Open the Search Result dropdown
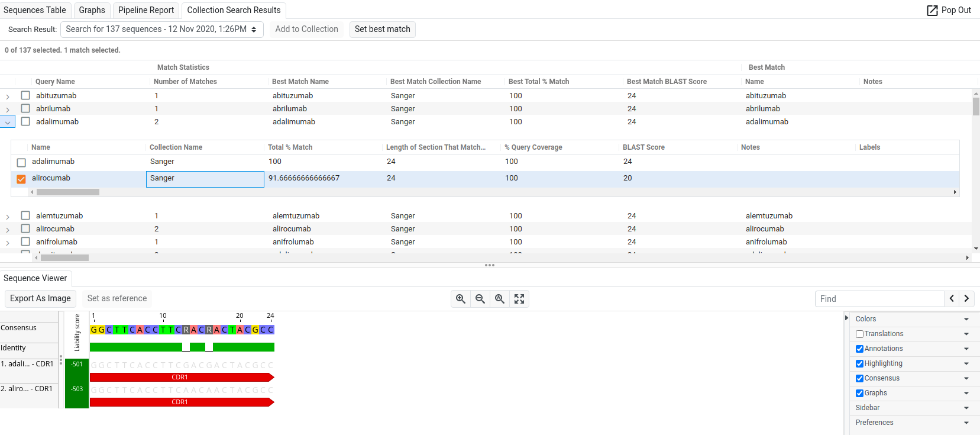 [161, 29]
